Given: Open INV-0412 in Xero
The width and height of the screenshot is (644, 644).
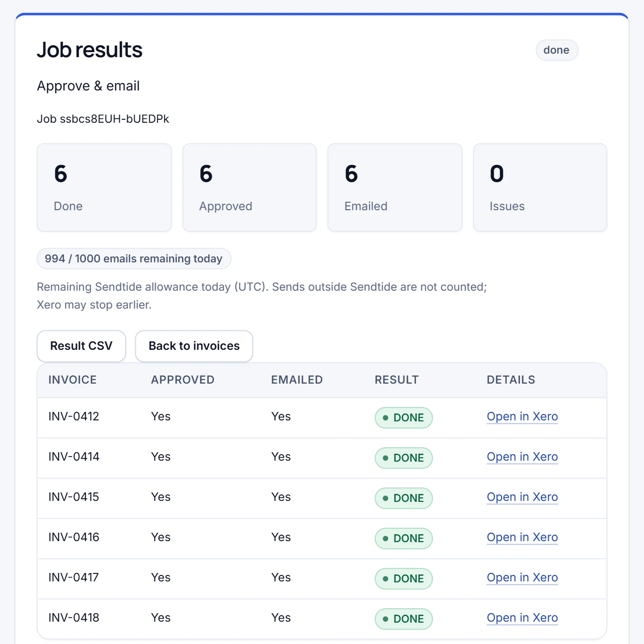Looking at the screenshot, I should pos(522,416).
